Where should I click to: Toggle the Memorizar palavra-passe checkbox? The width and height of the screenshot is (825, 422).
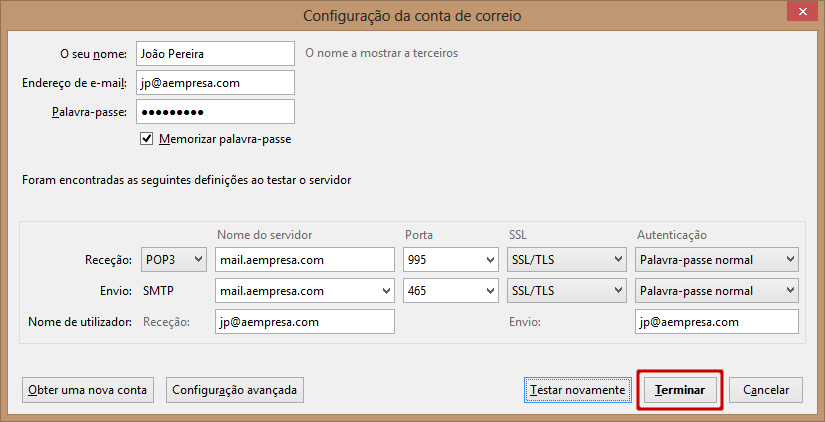coord(146,139)
